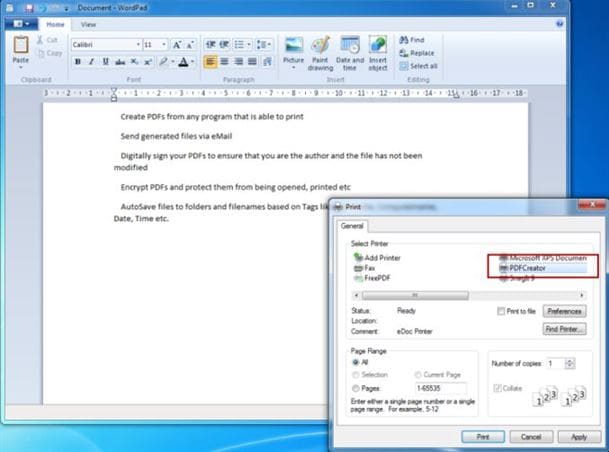Expand the font color dropdown arrow
This screenshot has height=452, width=609.
pos(193,62)
